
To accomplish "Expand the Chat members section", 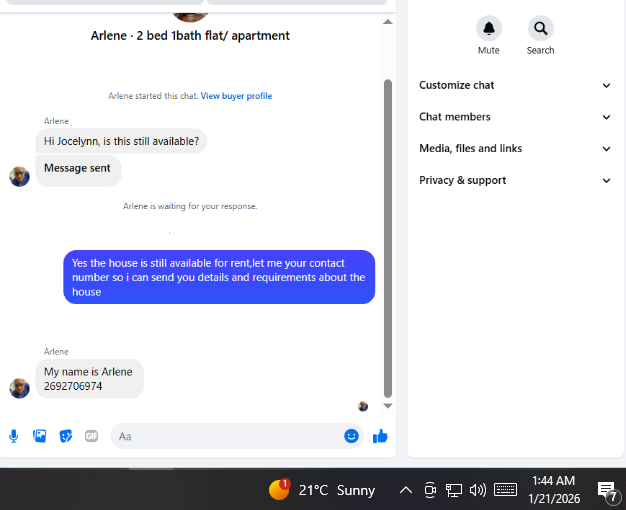I will point(515,117).
